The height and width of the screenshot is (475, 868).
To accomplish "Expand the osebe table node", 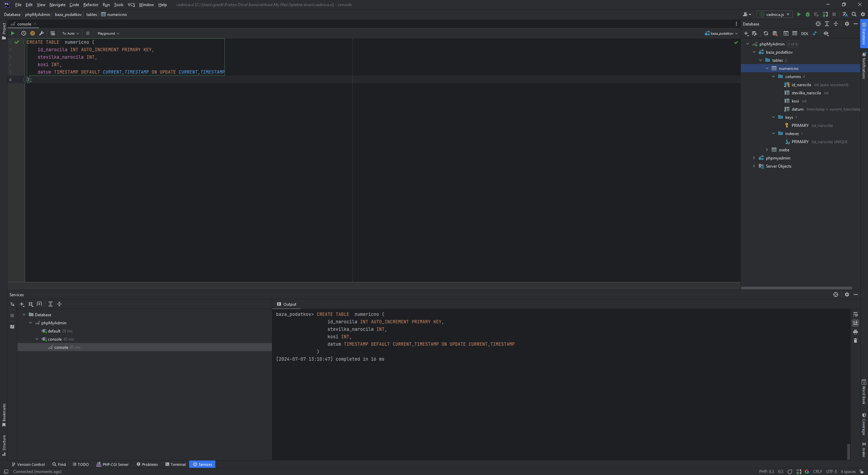I will coord(767,150).
